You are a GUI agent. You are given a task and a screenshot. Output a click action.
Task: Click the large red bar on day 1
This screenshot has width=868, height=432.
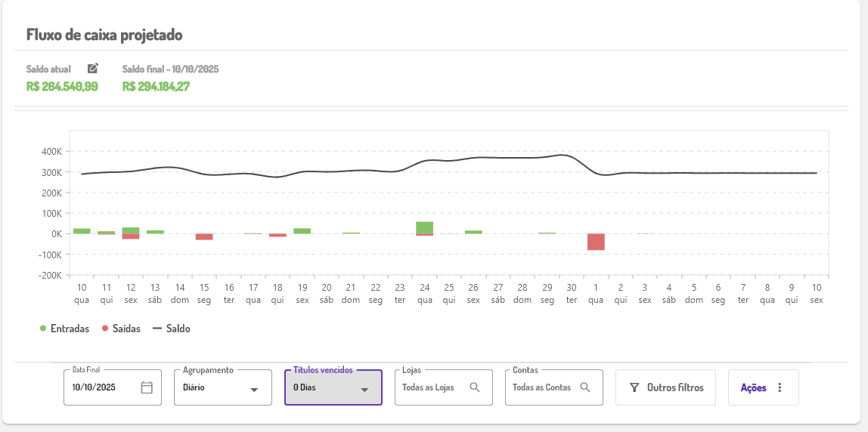596,242
